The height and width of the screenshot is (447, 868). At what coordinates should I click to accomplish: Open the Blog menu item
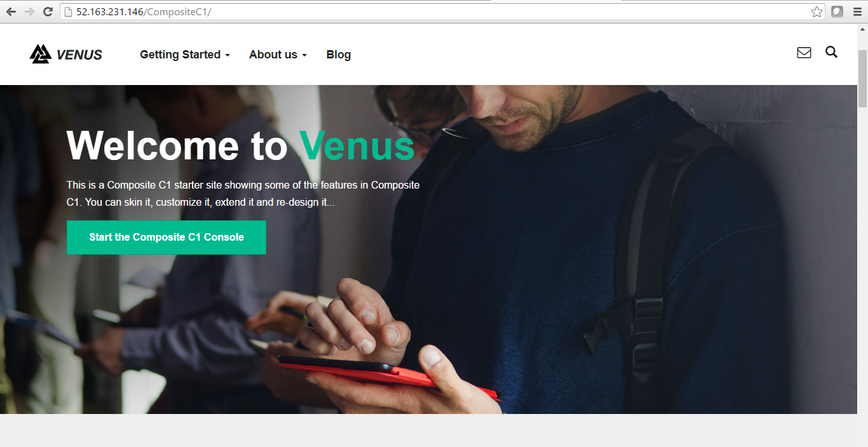339,55
